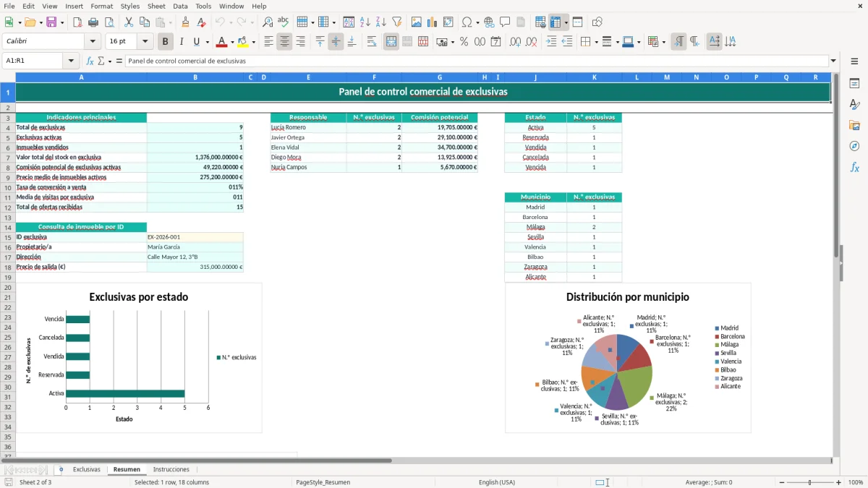Screen dimensions: 868x488
Task: Click the 100% zoom level
Action: [856, 482]
